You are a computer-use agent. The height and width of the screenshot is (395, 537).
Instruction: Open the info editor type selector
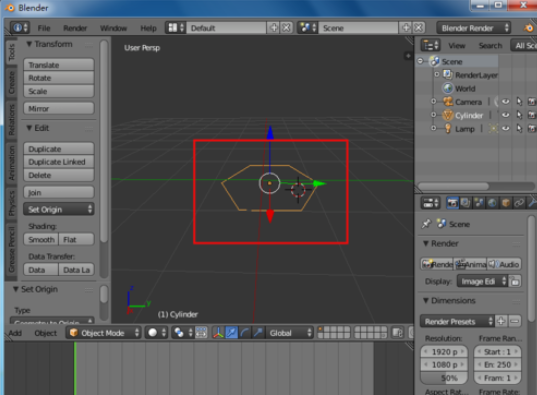pos(19,27)
